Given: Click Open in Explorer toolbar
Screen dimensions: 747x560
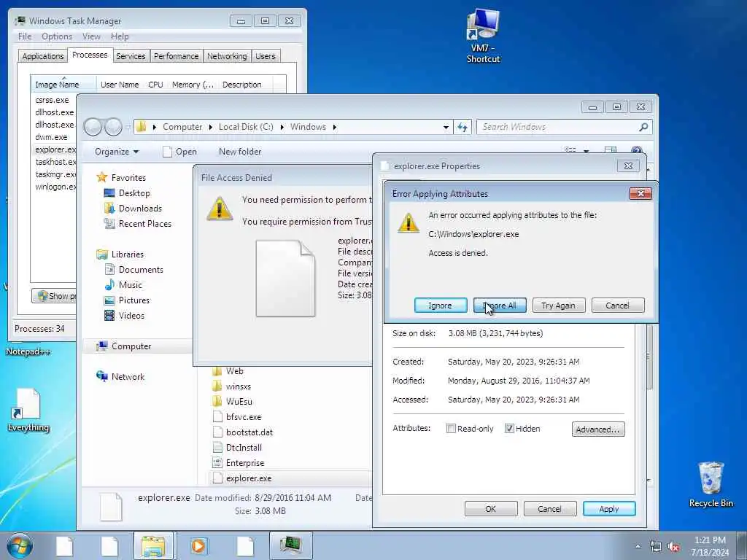Looking at the screenshot, I should [x=179, y=152].
